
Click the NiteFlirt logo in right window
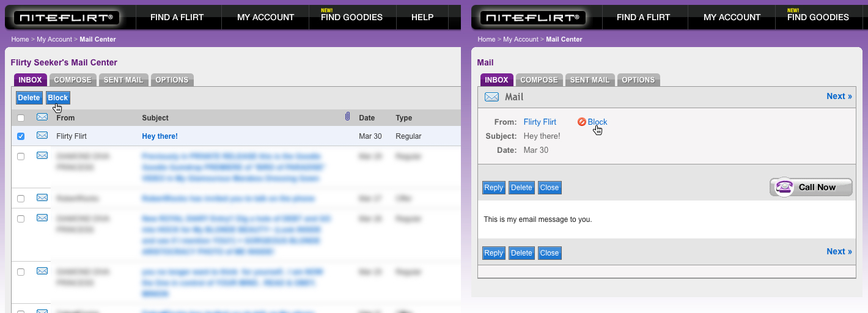(x=532, y=18)
